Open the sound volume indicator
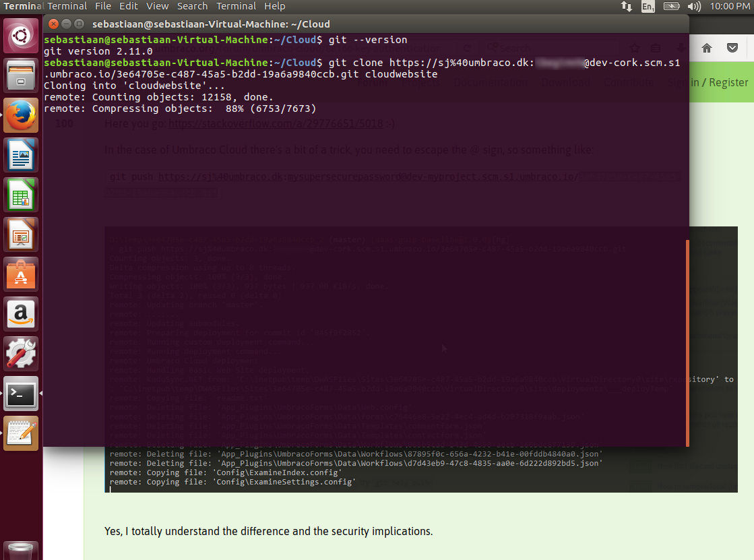The width and height of the screenshot is (754, 560). (x=694, y=6)
